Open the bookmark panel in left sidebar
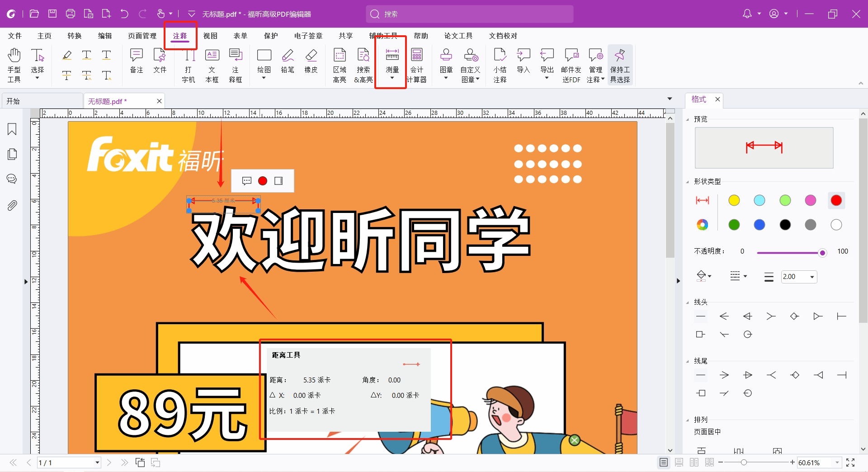 point(12,129)
